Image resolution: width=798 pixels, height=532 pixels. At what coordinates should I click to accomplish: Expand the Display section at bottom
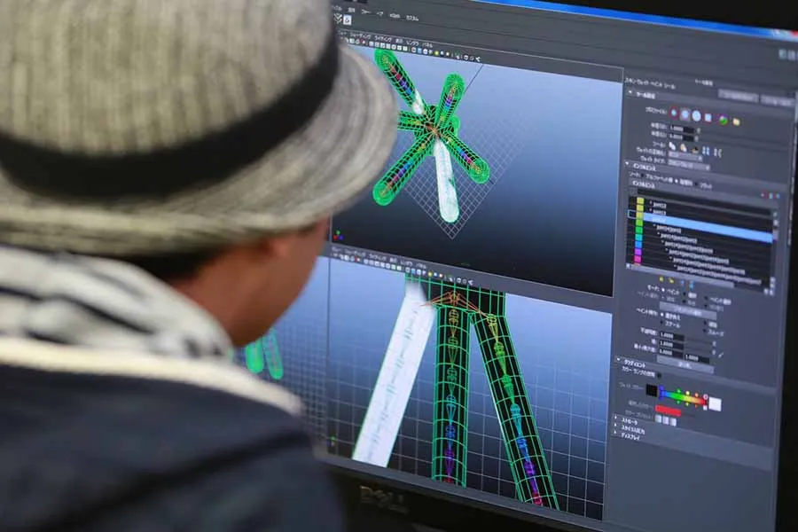[617, 434]
